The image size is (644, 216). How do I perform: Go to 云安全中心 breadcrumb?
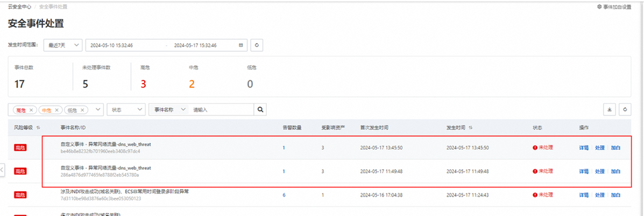[x=19, y=7]
